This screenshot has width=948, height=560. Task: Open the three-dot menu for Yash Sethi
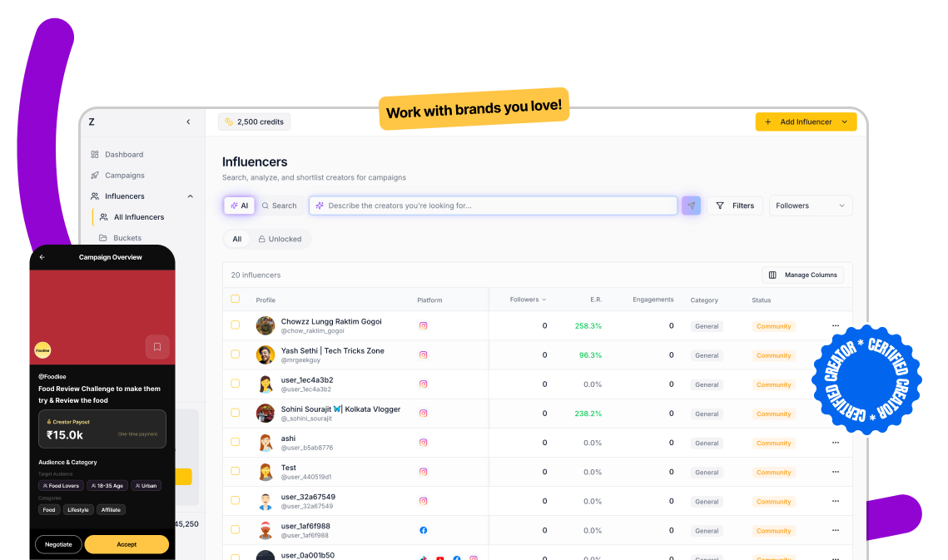[x=835, y=355]
